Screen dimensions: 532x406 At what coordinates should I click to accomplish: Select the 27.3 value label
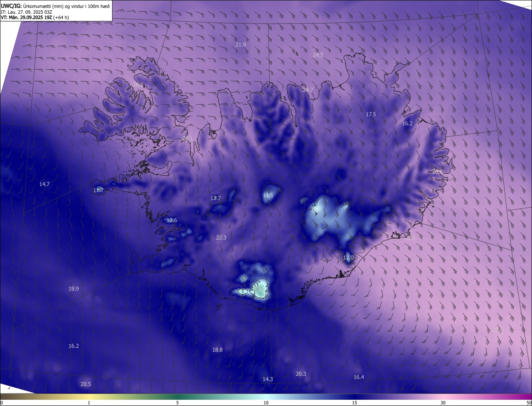pyautogui.click(x=410, y=237)
